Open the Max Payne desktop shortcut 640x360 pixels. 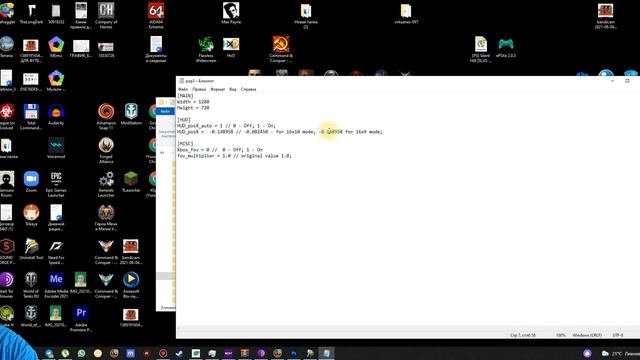tap(231, 13)
